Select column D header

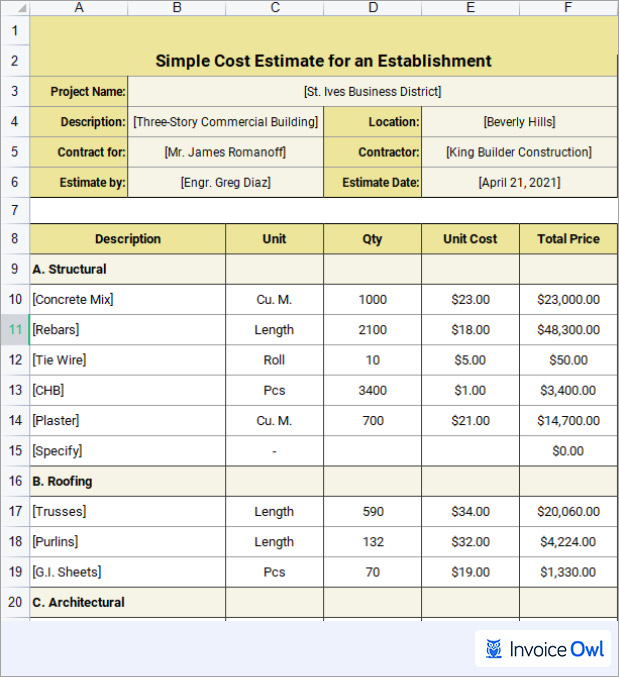(x=372, y=7)
